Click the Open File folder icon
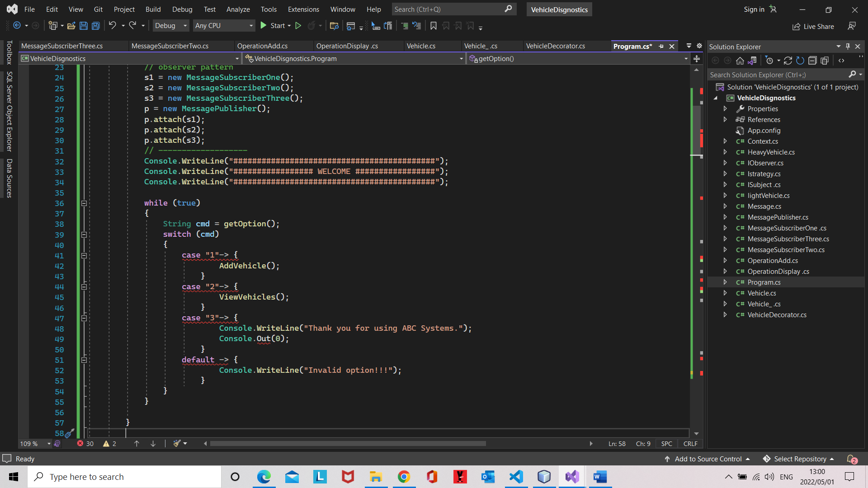Image resolution: width=868 pixels, height=488 pixels. pos(71,26)
